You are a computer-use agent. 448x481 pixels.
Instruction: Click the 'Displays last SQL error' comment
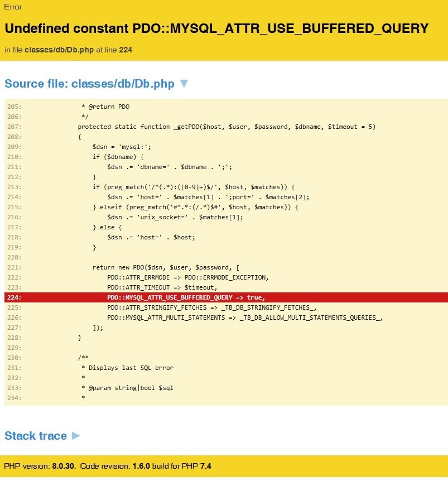131,368
